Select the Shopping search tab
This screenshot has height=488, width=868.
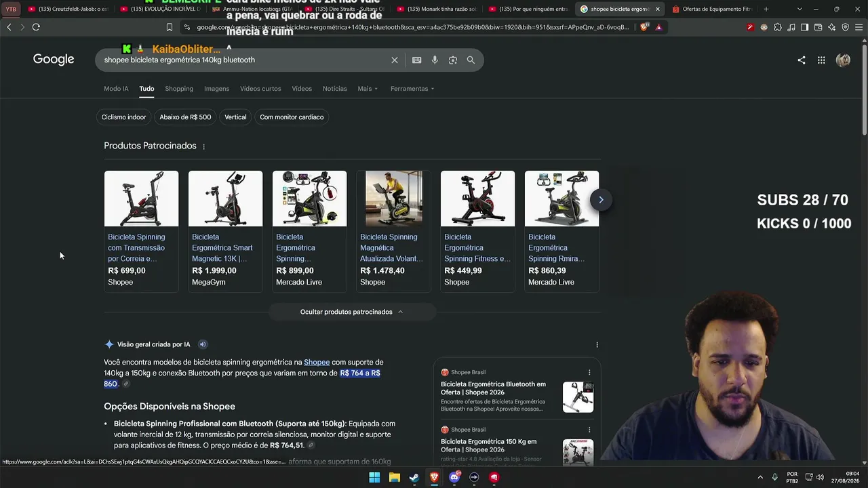click(179, 89)
